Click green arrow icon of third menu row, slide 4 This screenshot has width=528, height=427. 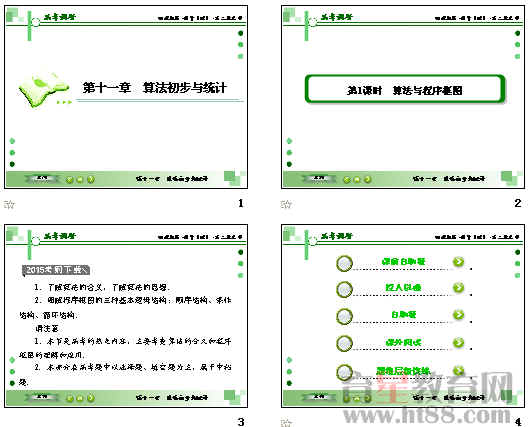click(458, 315)
